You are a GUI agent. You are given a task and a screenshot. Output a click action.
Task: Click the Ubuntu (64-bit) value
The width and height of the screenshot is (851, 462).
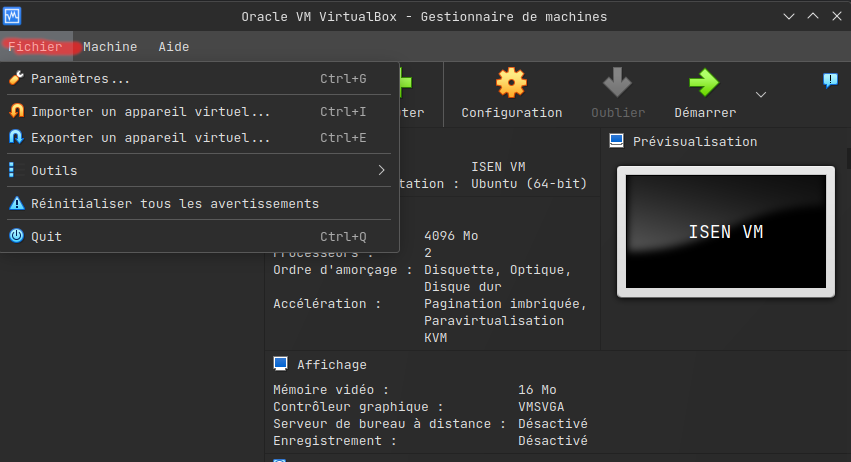point(529,183)
